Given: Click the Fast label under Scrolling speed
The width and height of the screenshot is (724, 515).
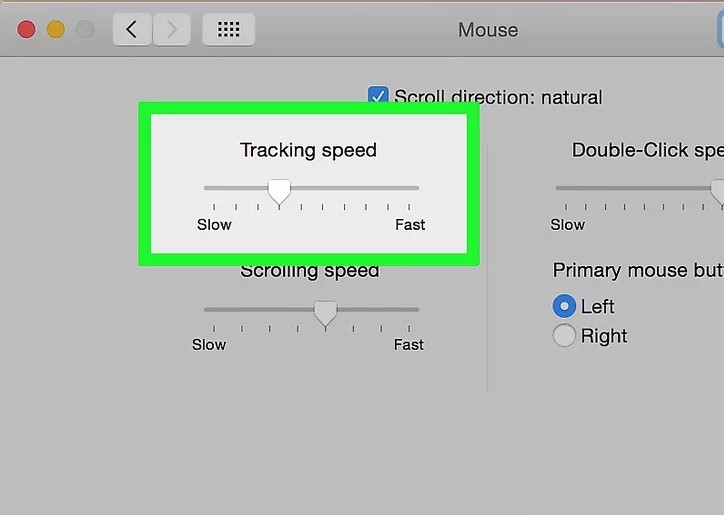Looking at the screenshot, I should click(409, 345).
